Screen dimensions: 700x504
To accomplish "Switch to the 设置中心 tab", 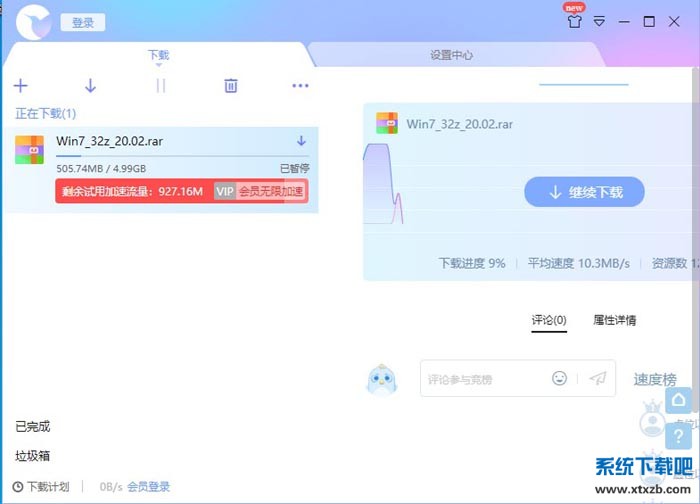I will (451, 56).
